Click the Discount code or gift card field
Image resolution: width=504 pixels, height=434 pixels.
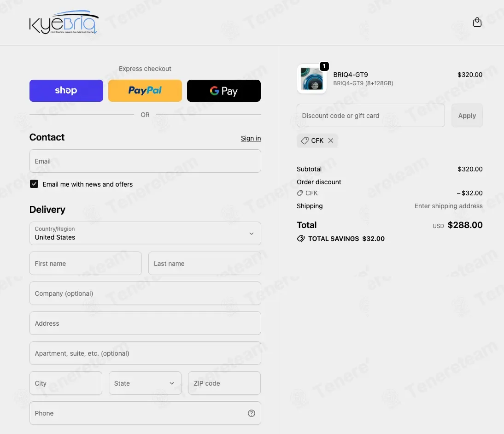click(x=370, y=116)
